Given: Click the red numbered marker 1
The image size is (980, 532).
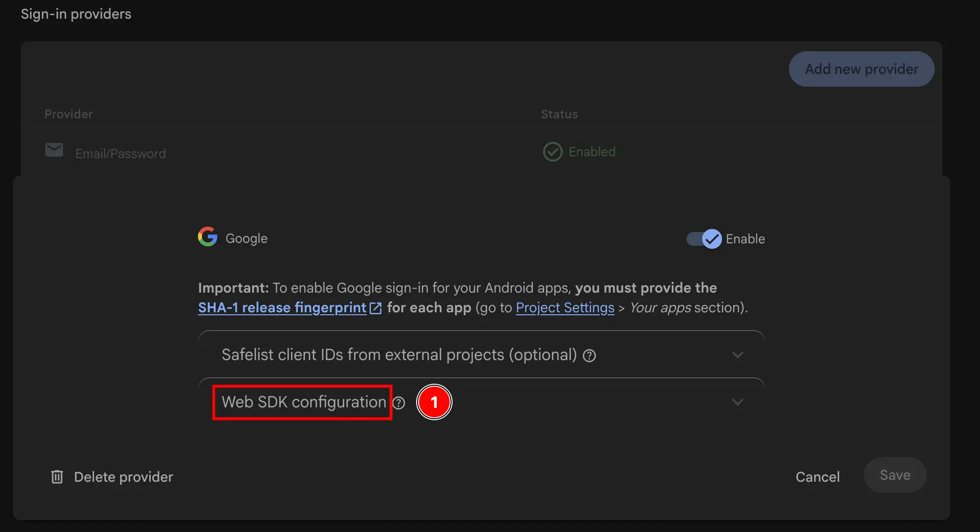Looking at the screenshot, I should [x=435, y=402].
